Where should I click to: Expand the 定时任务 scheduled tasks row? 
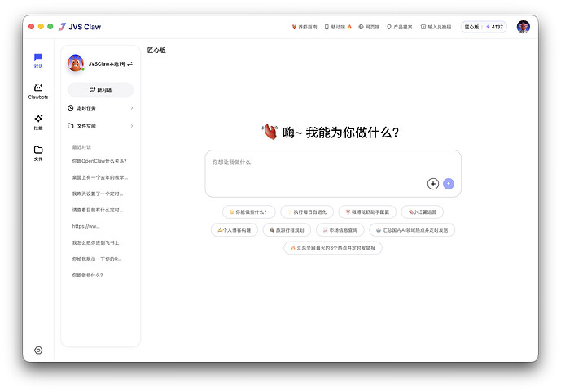(x=100, y=107)
